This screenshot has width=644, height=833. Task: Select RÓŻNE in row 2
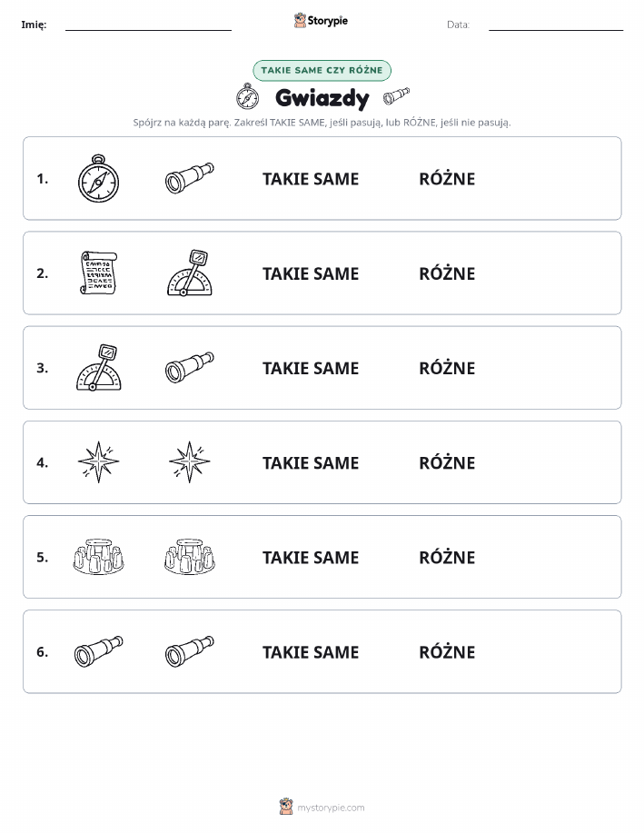tap(447, 273)
